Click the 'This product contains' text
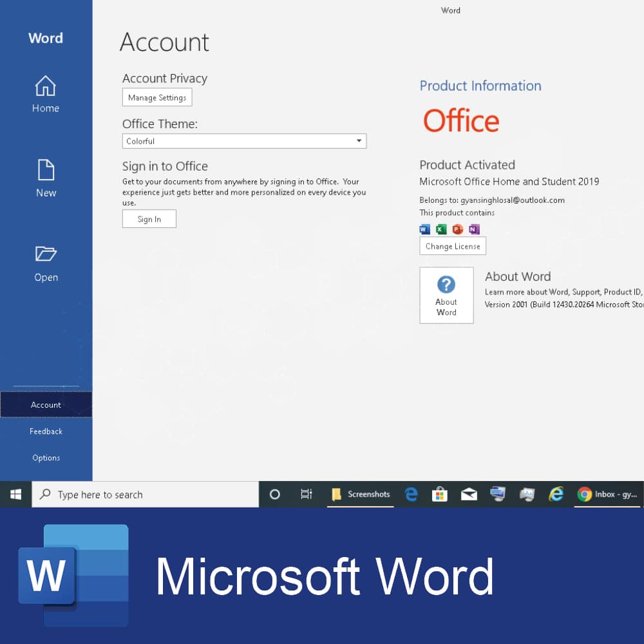This screenshot has height=644, width=644. [x=457, y=213]
